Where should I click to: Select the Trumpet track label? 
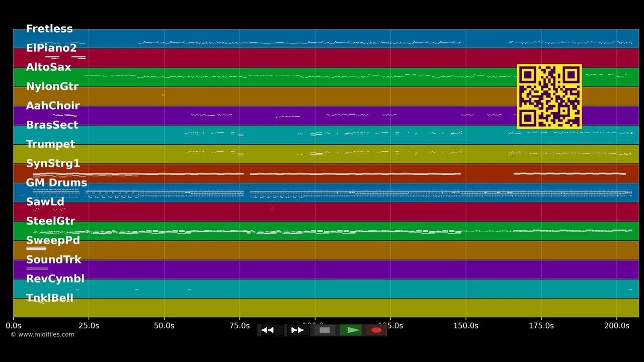[50, 144]
